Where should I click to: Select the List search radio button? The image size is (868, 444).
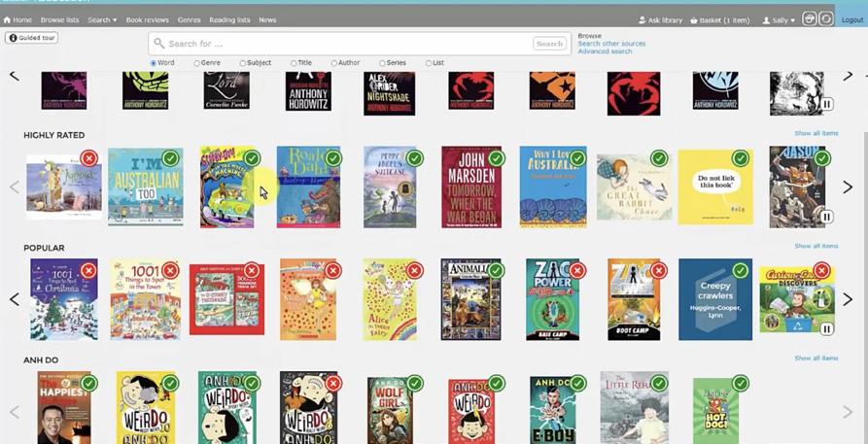click(x=429, y=63)
